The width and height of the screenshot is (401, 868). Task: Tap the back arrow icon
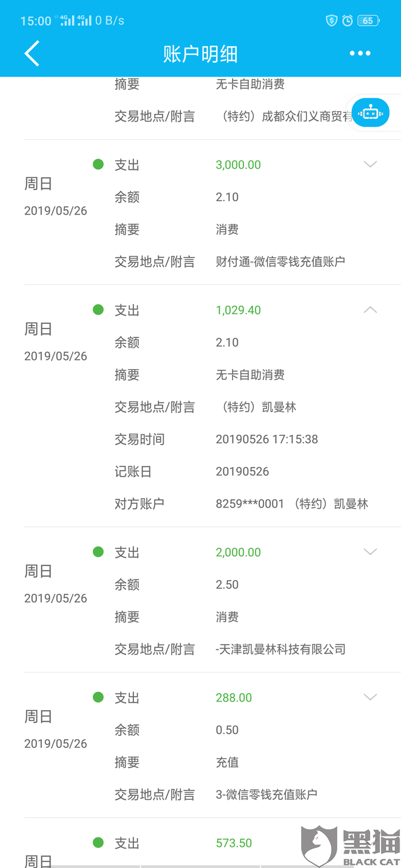click(32, 54)
